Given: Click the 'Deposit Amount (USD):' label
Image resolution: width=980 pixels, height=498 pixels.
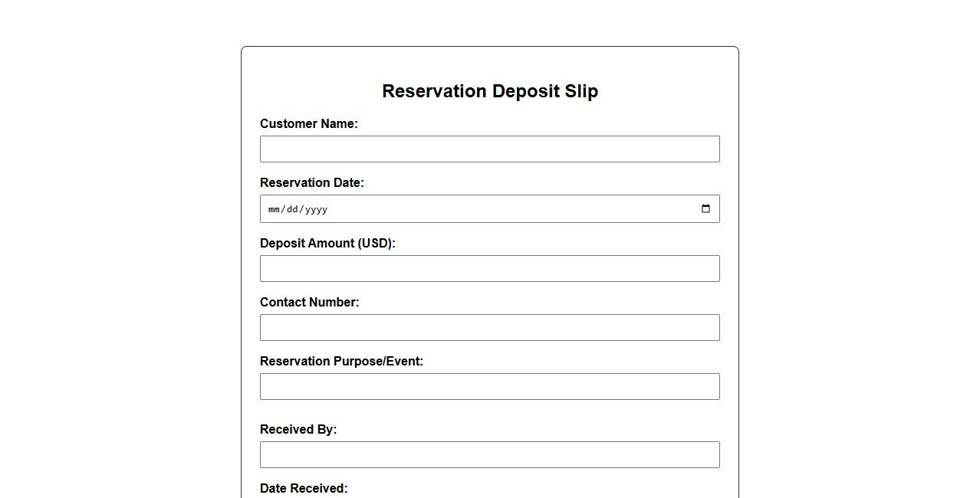Looking at the screenshot, I should click(327, 244).
